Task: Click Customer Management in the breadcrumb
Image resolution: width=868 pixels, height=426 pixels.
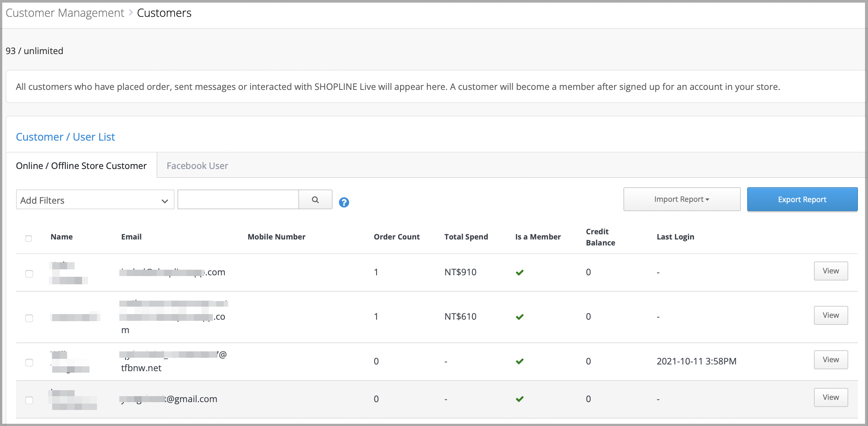Action: (x=65, y=13)
